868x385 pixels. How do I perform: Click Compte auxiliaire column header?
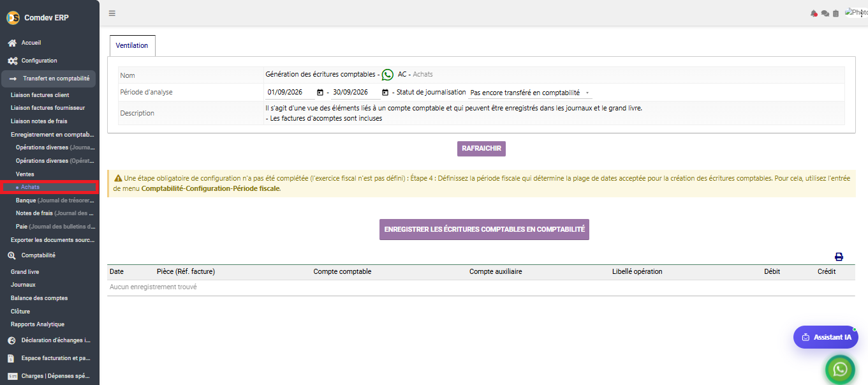pyautogui.click(x=496, y=271)
